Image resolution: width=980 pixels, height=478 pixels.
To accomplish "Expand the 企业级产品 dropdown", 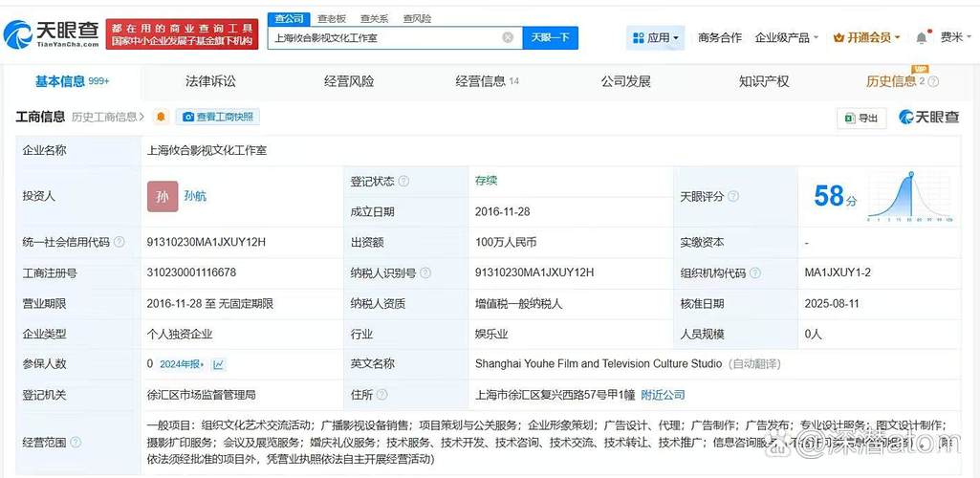I will tap(786, 38).
